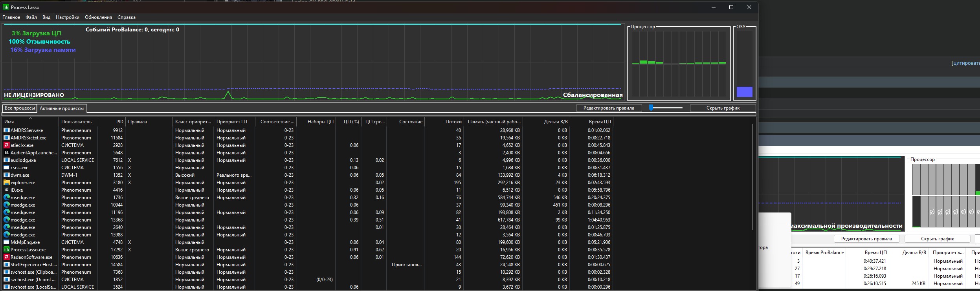
Task: Click Edge icon of msedge.exe PID 13368
Action: coord(6,220)
